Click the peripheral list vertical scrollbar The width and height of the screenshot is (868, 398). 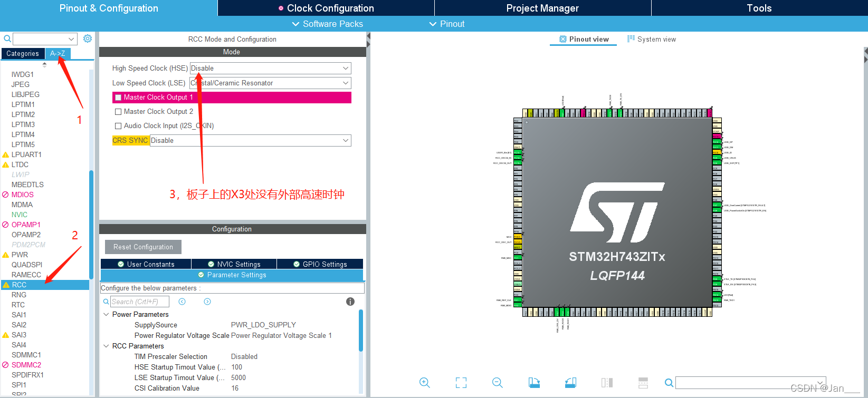91,225
